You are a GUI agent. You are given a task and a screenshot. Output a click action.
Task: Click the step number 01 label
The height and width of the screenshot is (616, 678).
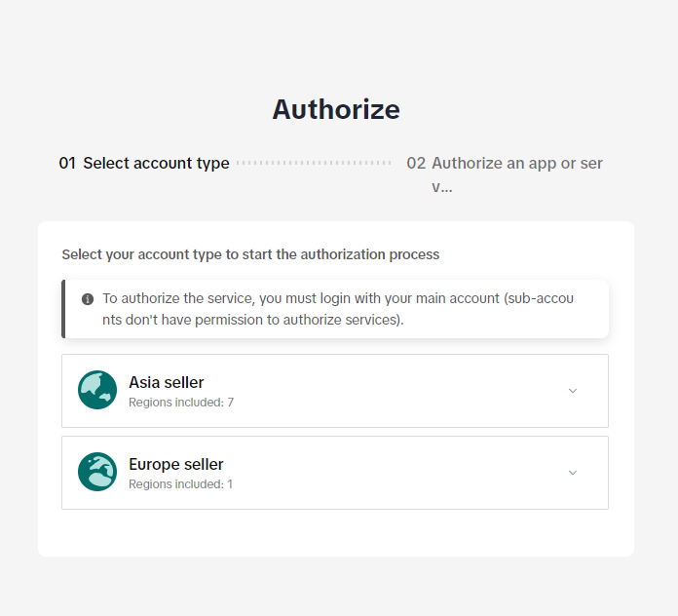pyautogui.click(x=66, y=164)
